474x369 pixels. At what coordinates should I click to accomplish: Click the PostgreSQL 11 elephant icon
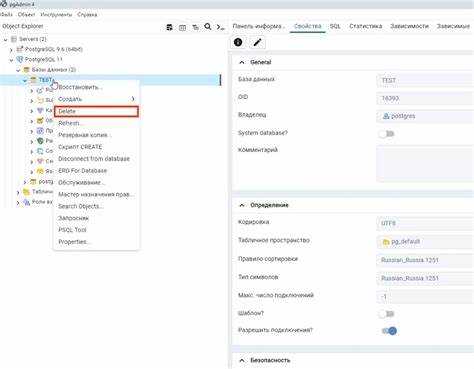click(x=20, y=59)
